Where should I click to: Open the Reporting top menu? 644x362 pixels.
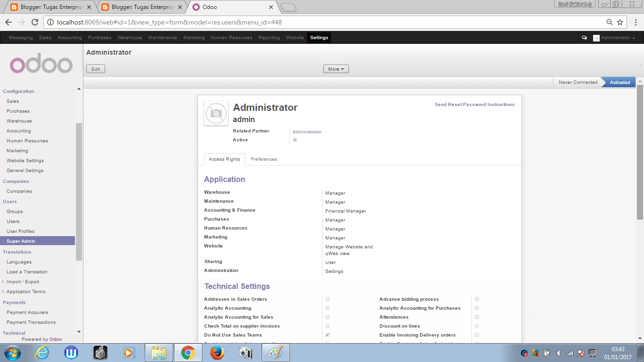[x=269, y=38]
